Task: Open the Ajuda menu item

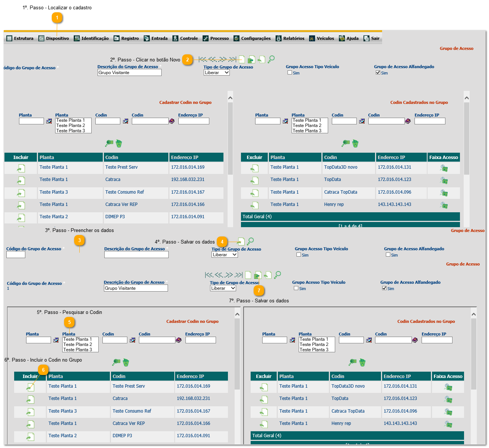Action: pyautogui.click(x=349, y=38)
